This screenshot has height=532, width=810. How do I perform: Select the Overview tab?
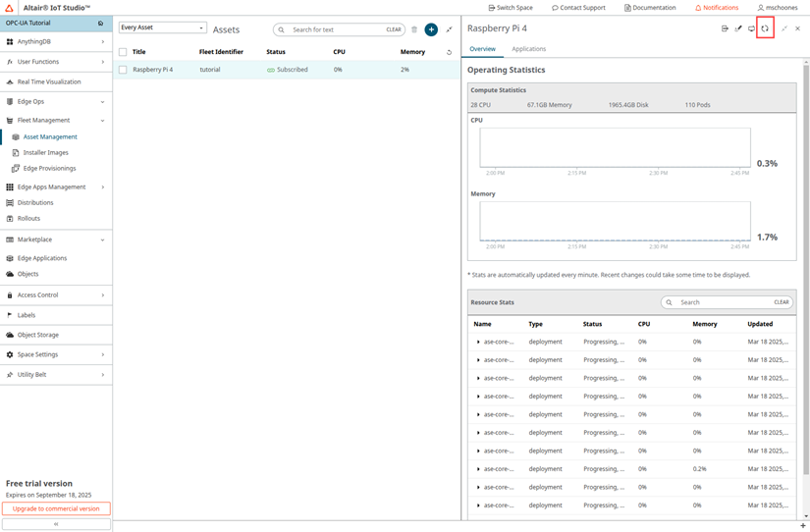[x=482, y=49]
